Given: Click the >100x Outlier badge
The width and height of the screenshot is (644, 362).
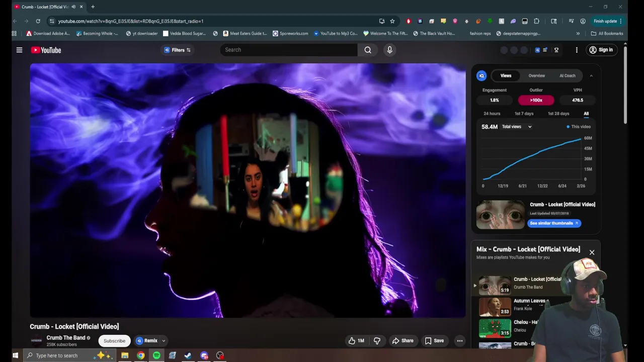Looking at the screenshot, I should (x=536, y=100).
